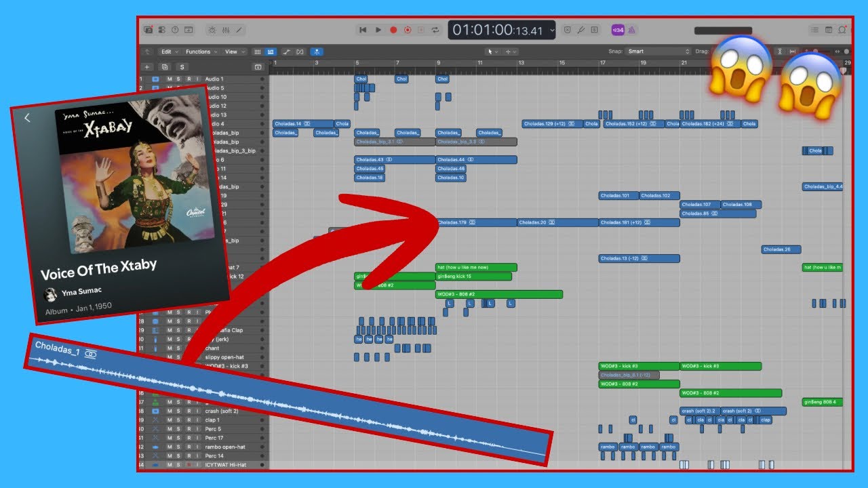
Task: Toggle the blue Catch Playhead button
Action: 317,52
